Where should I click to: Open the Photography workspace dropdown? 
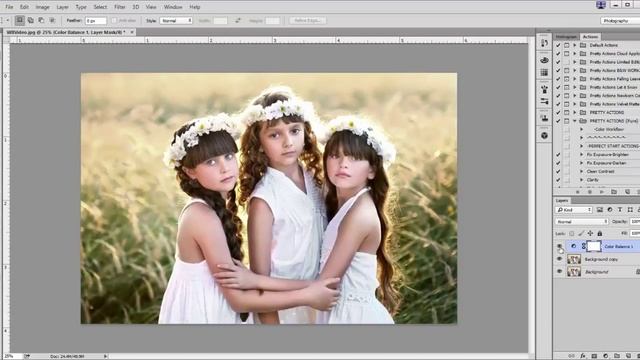tap(620, 20)
